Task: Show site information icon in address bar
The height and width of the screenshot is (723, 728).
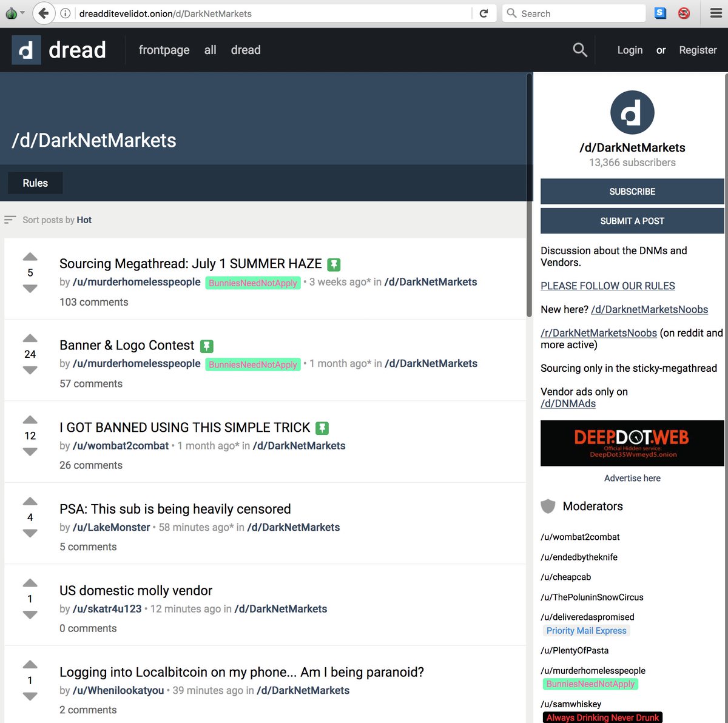Action: click(66, 13)
